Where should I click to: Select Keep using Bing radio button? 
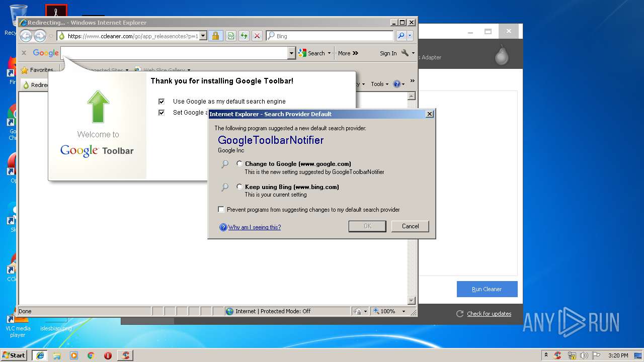(x=239, y=187)
